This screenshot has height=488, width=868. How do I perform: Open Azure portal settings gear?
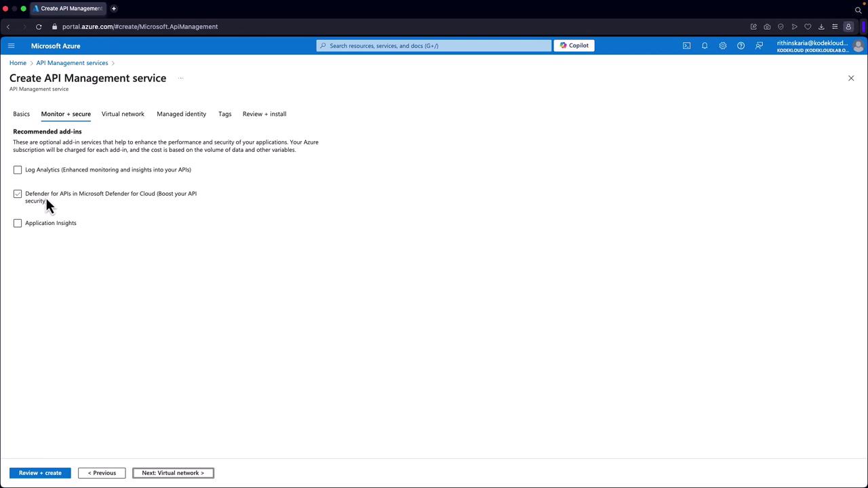(723, 45)
